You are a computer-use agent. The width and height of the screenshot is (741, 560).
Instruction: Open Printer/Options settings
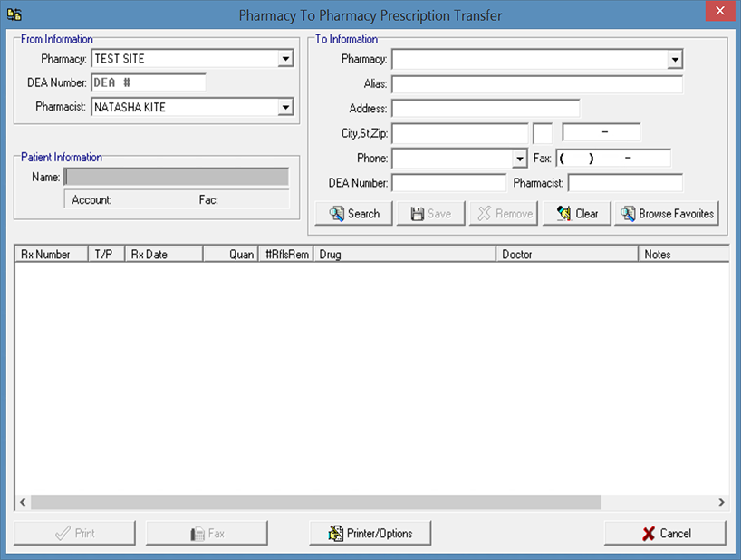[x=370, y=533]
